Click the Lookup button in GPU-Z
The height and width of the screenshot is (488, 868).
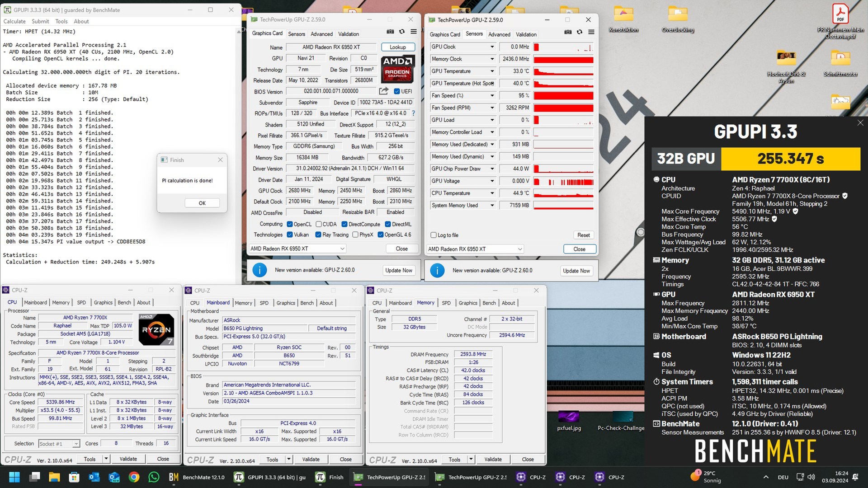398,47
